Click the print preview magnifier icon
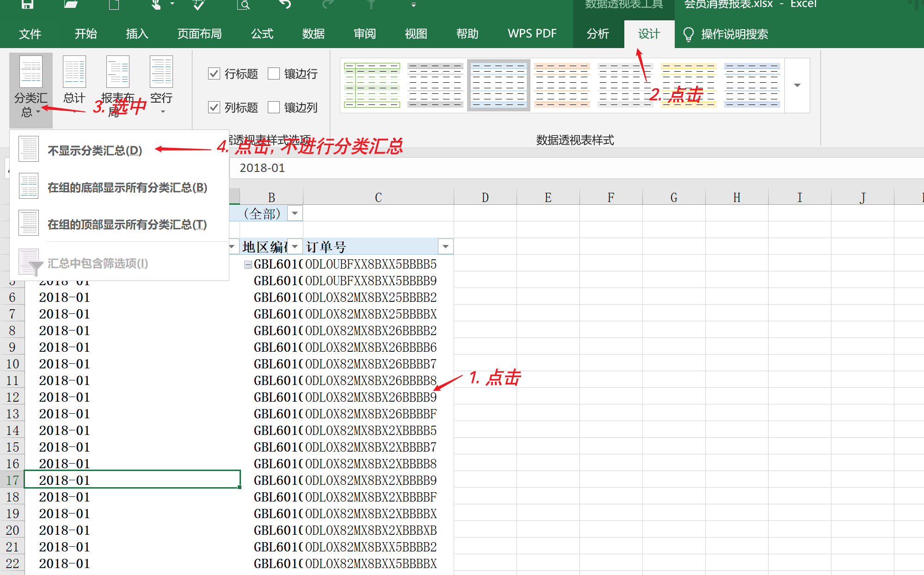Image resolution: width=924 pixels, height=575 pixels. pyautogui.click(x=244, y=5)
